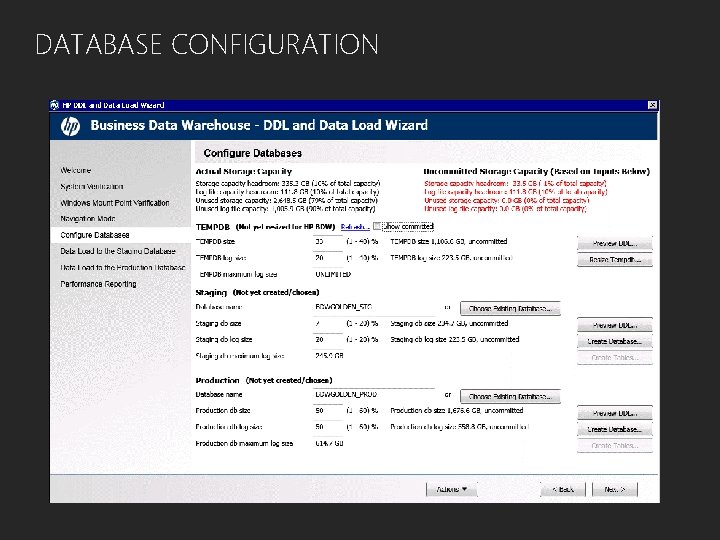Click Choose Existing Database for Production

pos(510,396)
